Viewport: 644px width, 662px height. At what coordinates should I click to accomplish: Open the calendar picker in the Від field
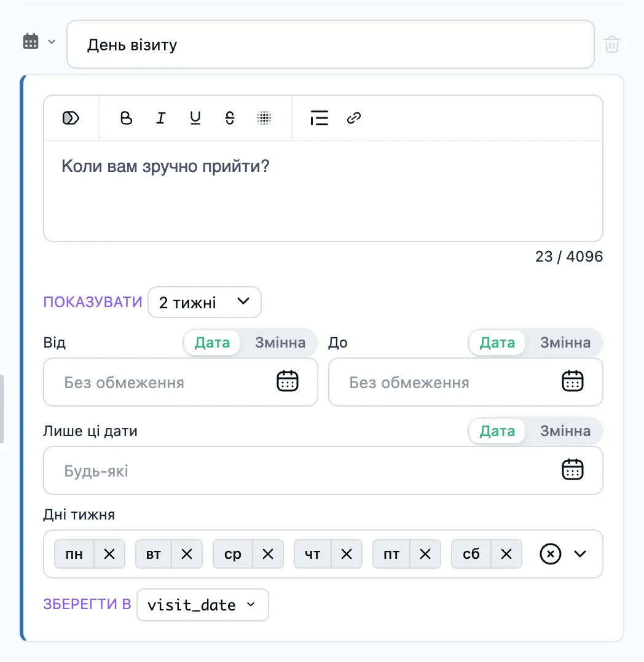click(x=288, y=381)
